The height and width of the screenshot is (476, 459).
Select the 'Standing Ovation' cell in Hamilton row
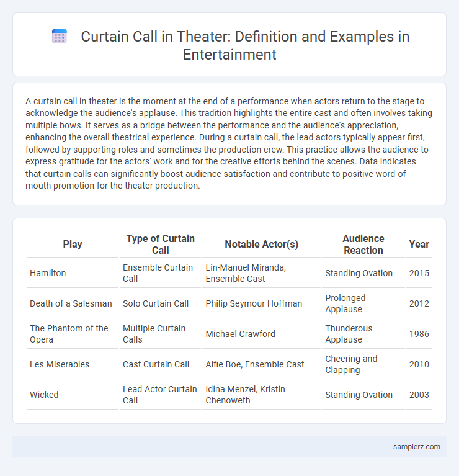point(363,273)
